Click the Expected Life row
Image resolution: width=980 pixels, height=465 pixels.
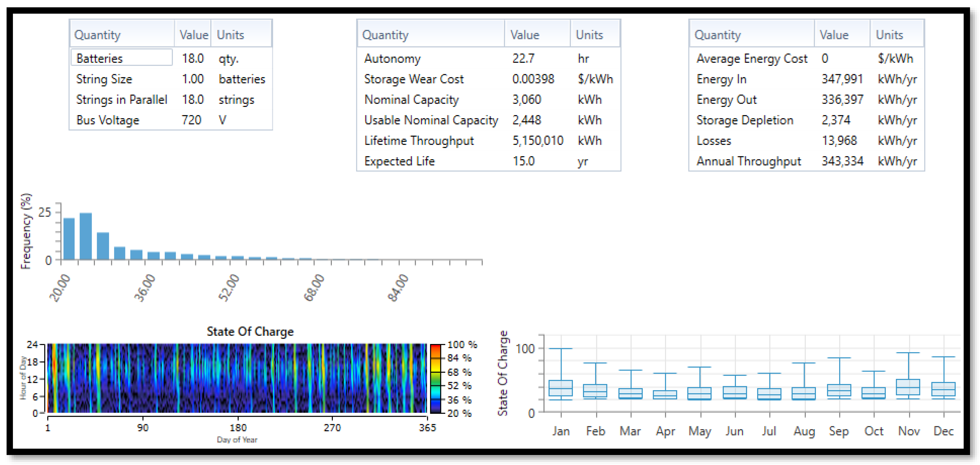pos(399,161)
